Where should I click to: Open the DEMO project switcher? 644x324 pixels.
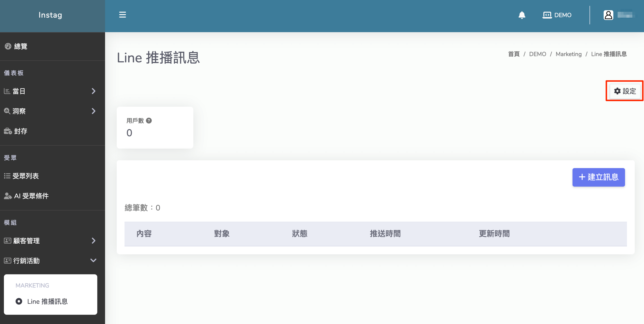tap(557, 15)
